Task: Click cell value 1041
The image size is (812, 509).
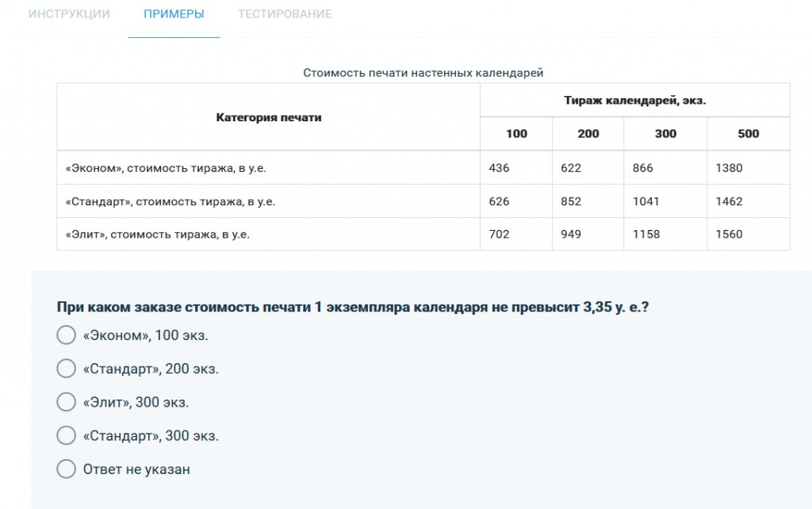Action: (645, 201)
